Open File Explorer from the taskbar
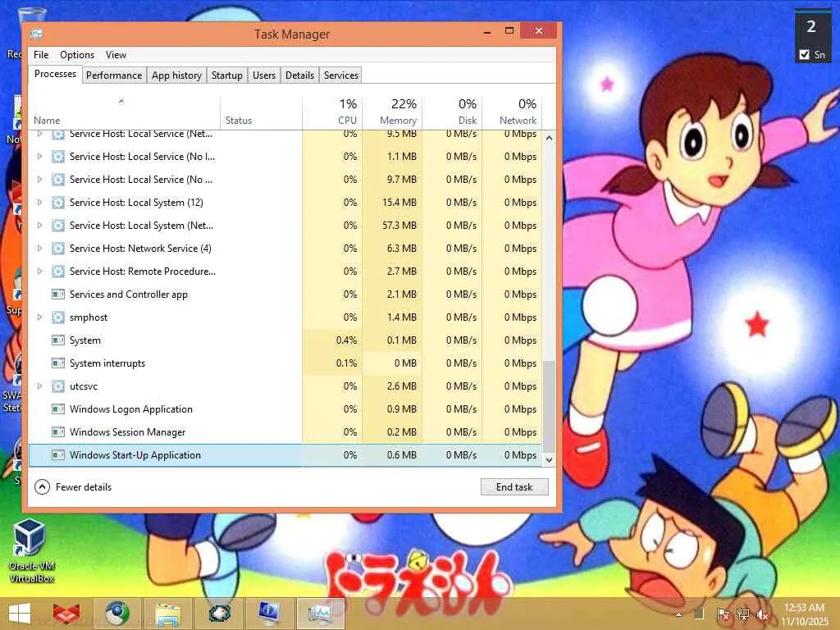This screenshot has height=630, width=840. coord(167,614)
